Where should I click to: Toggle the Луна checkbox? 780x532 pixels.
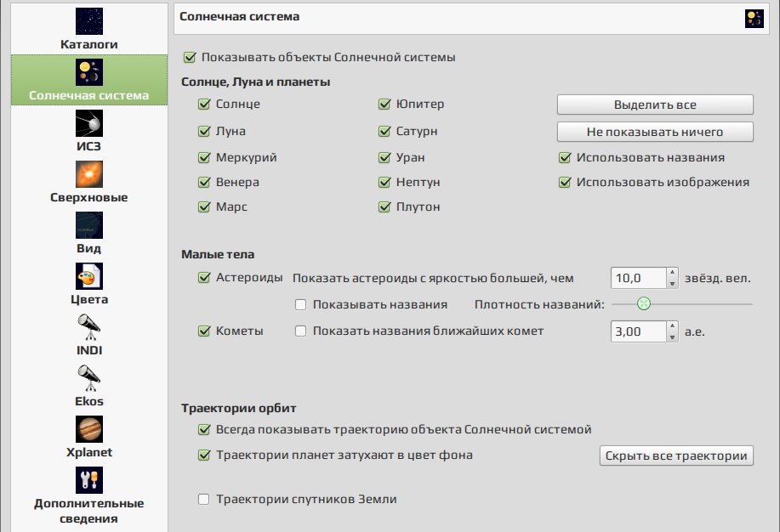204,131
